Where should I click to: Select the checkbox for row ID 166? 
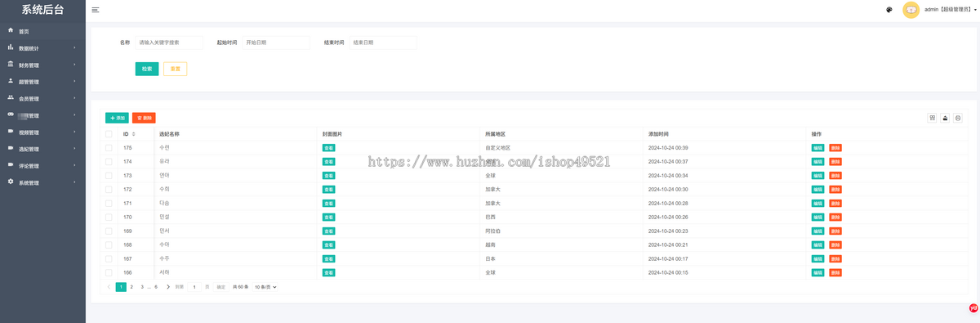(x=109, y=272)
